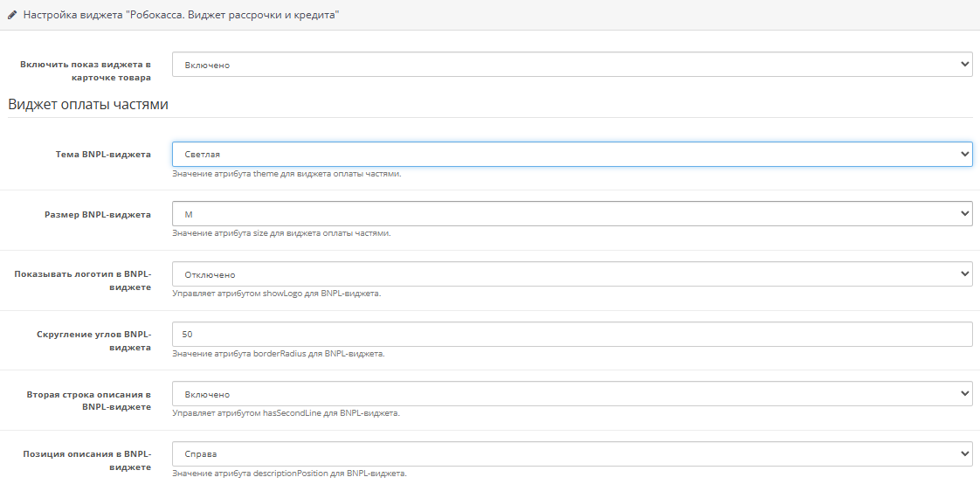Click the 'Виджет оплаты частями' section heading
The height and width of the screenshot is (491, 980).
tap(88, 105)
